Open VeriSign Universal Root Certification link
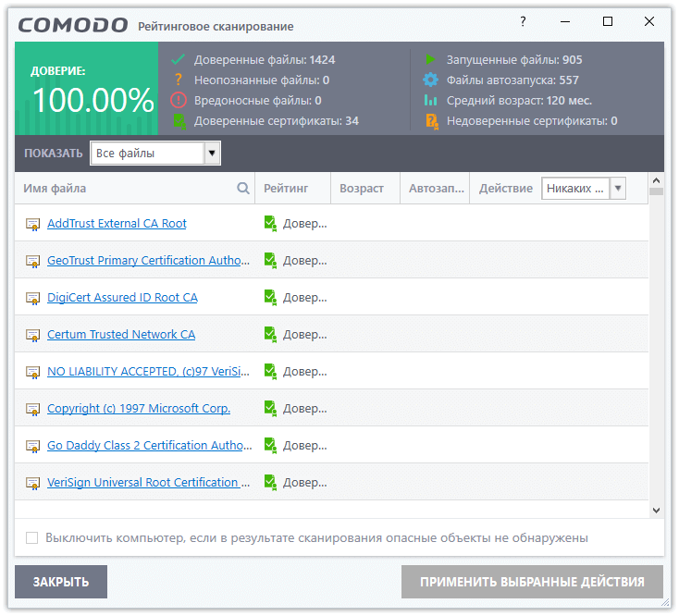 point(148,482)
